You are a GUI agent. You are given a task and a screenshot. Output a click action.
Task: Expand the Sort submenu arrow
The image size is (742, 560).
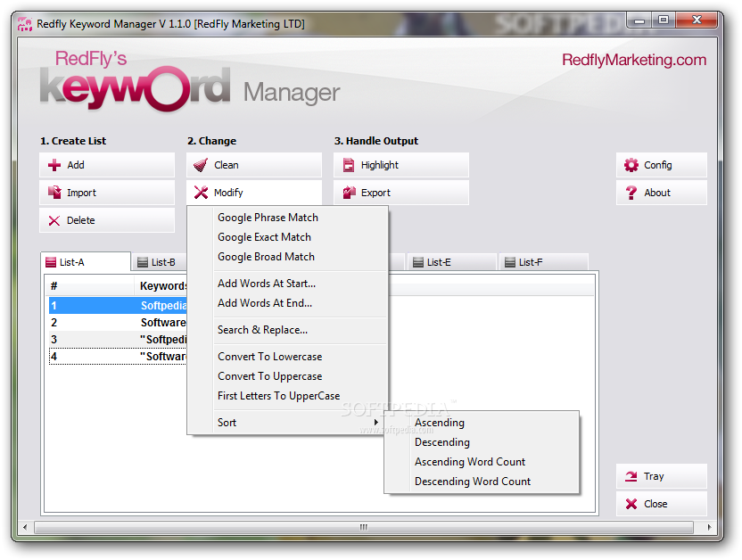pyautogui.click(x=376, y=423)
